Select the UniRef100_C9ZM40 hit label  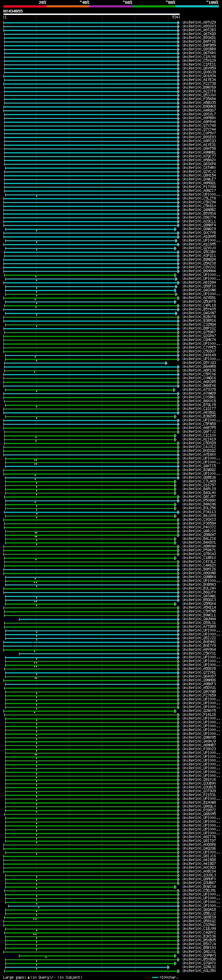click(199, 925)
